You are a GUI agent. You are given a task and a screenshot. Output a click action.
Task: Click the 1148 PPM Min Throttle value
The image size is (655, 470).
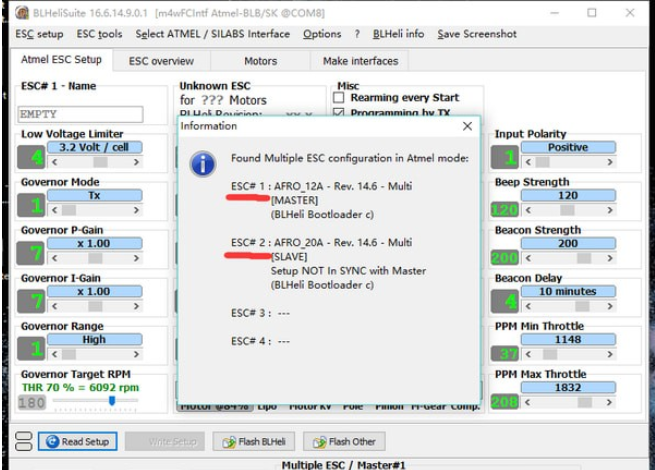tap(568, 339)
